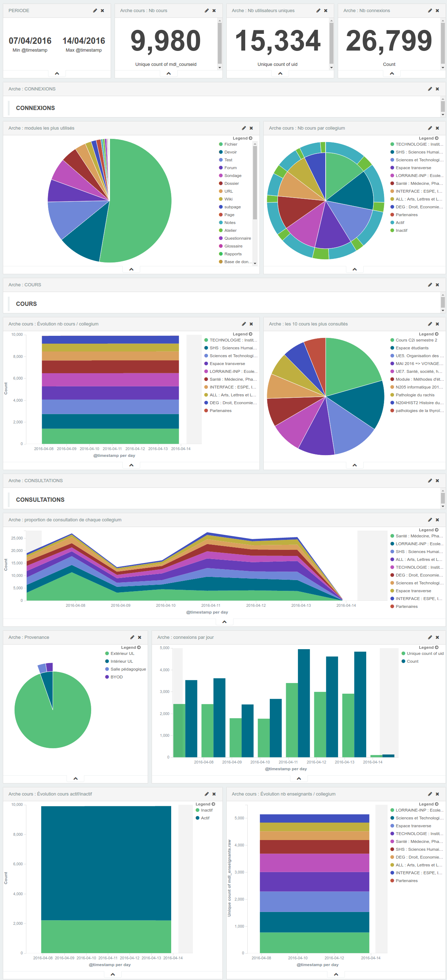Click 'Unique count of uid' legend label

point(425,653)
